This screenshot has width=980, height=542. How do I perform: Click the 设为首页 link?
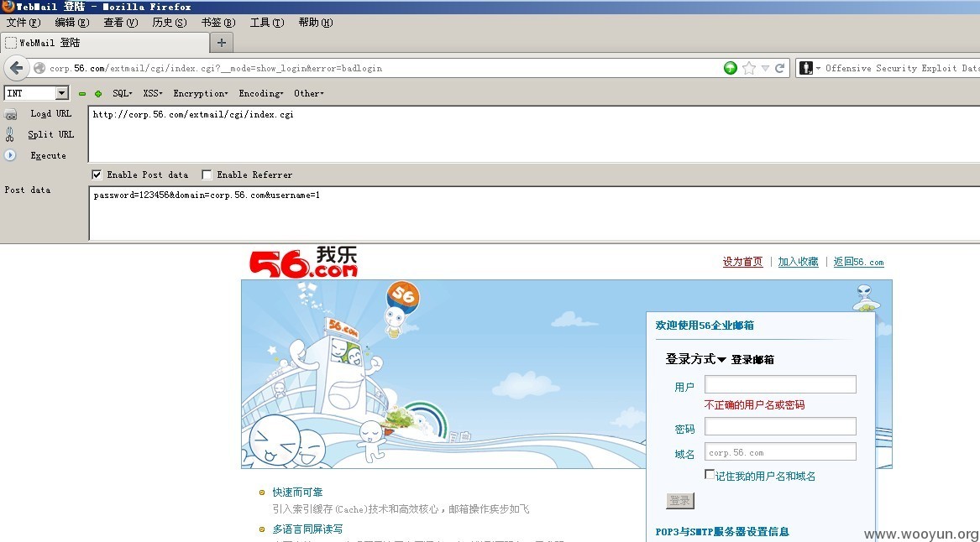click(742, 262)
